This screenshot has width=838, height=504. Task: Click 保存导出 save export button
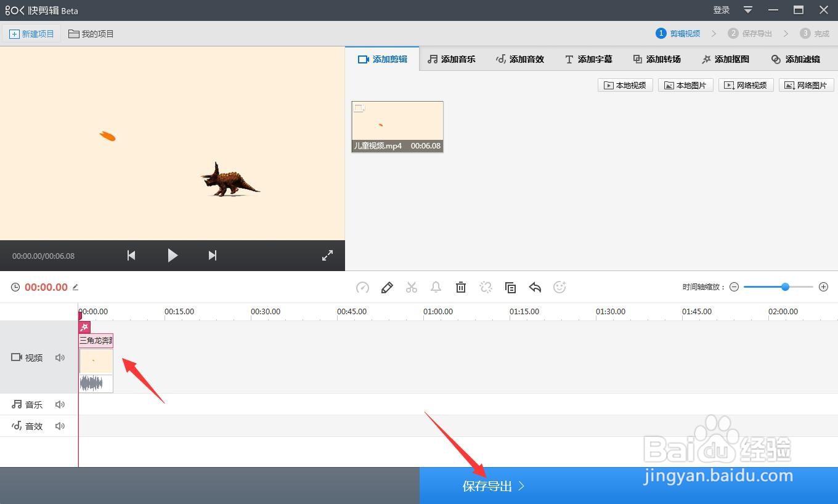628,486
